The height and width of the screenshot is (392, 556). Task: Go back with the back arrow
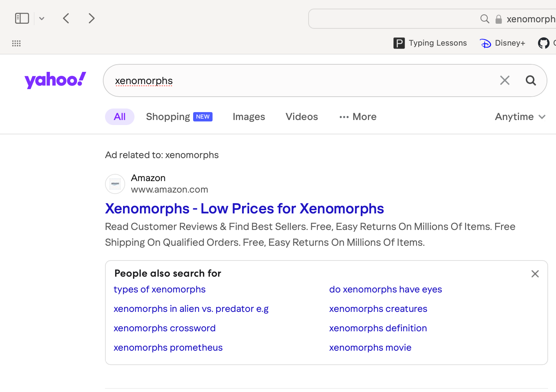[66, 18]
